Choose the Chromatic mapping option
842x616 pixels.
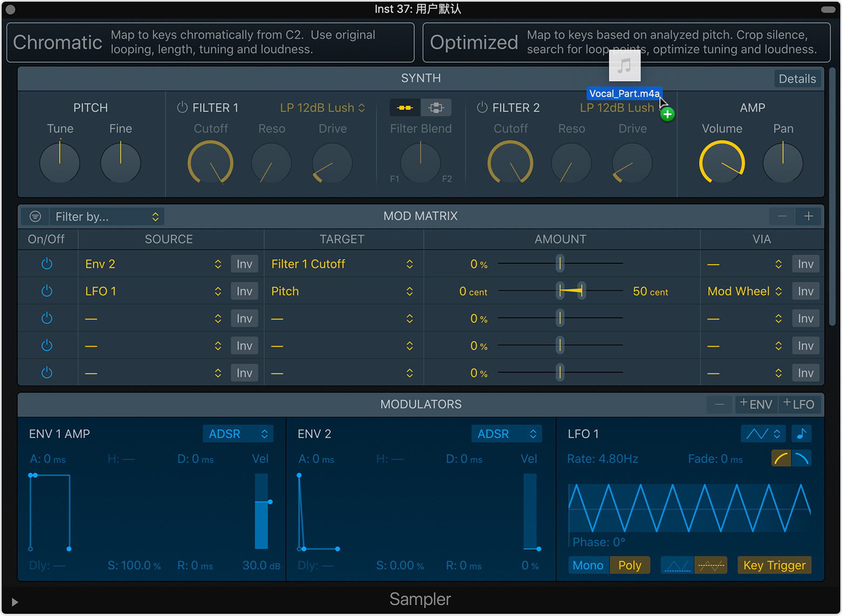pos(210,42)
